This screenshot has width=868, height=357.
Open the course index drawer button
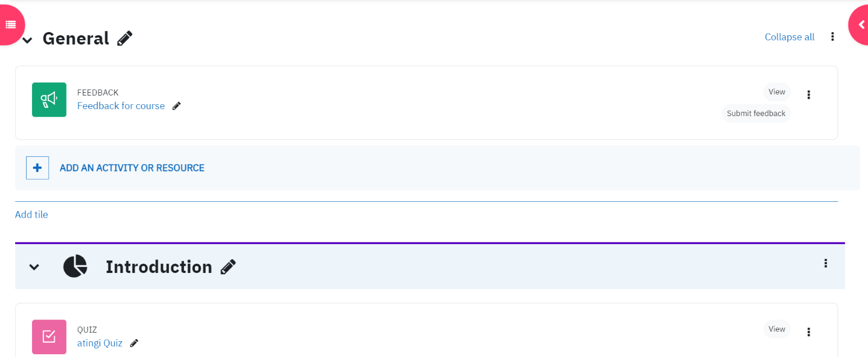pyautogui.click(x=10, y=24)
